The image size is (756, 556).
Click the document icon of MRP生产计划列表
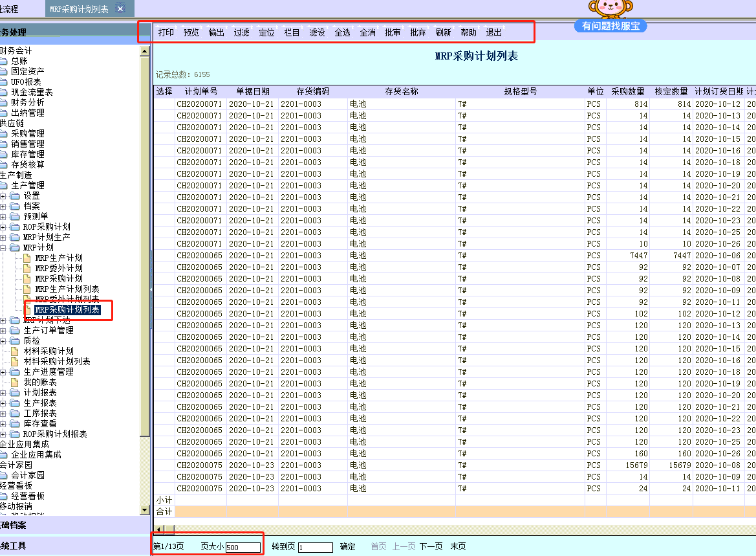[x=27, y=289]
